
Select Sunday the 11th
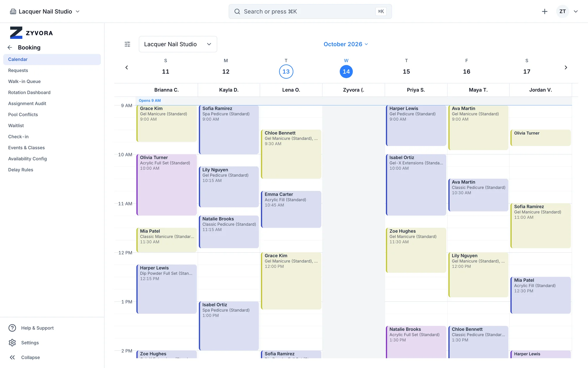click(166, 72)
